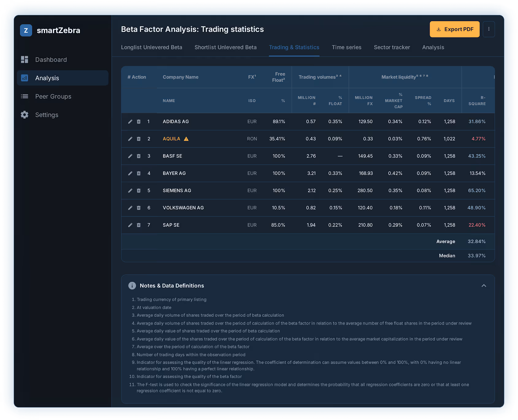Open Dashboard from the sidebar
518x420 pixels.
pos(63,59)
